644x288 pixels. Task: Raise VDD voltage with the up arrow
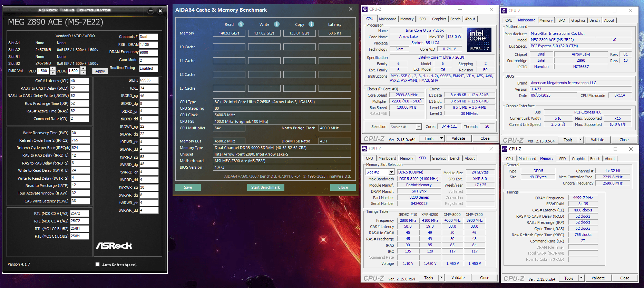pos(52,69)
